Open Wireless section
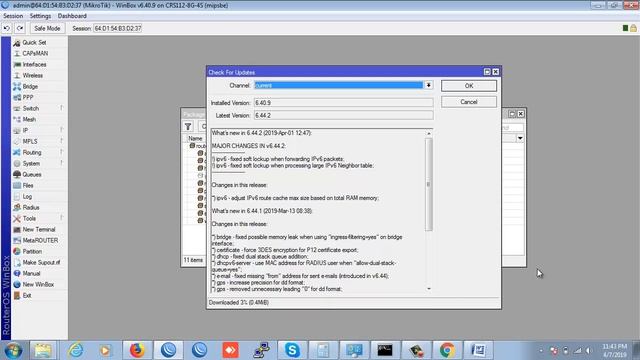The image size is (640, 360). (x=33, y=76)
